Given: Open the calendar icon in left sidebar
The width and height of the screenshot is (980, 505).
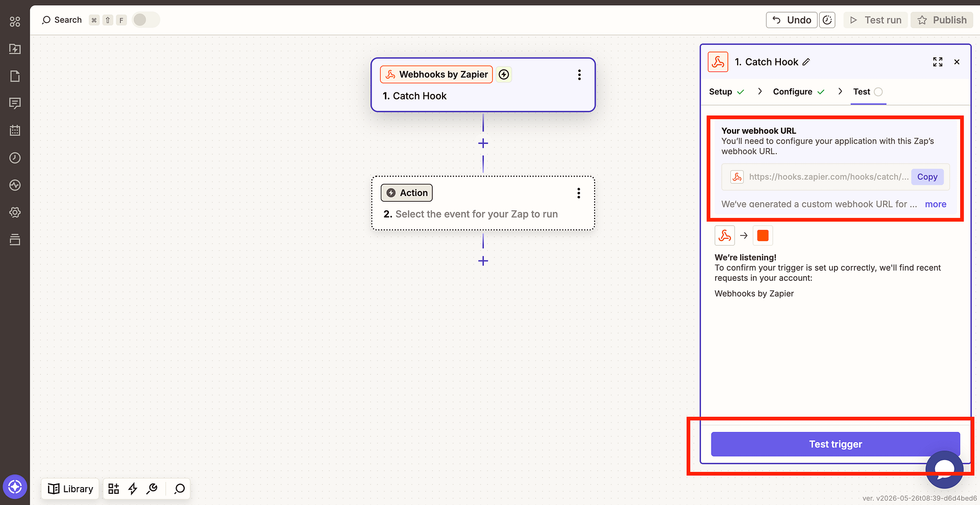Looking at the screenshot, I should pos(15,131).
